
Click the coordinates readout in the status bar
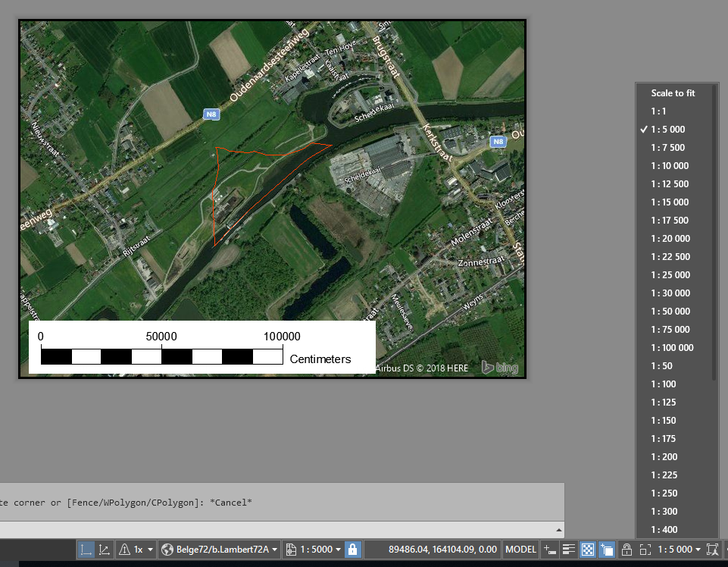pyautogui.click(x=442, y=549)
